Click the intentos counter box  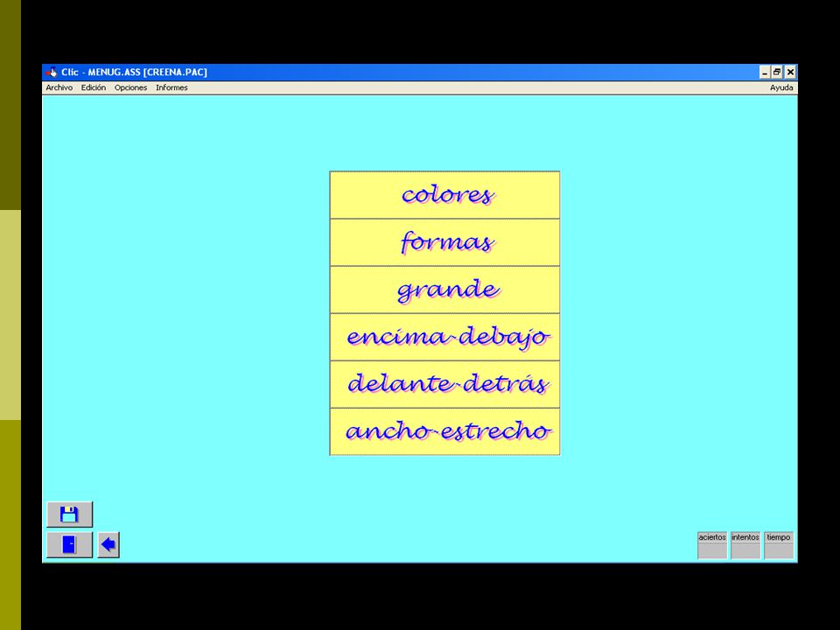pyautogui.click(x=745, y=545)
